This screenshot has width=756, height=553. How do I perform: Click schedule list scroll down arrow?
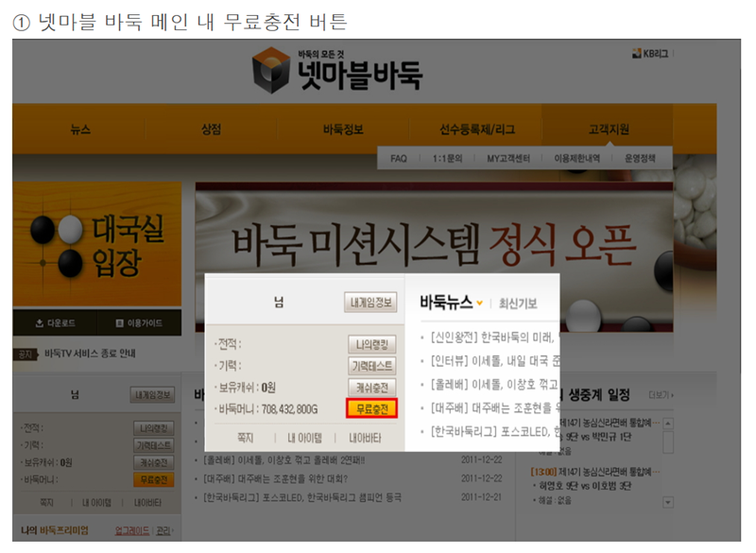pyautogui.click(x=668, y=502)
